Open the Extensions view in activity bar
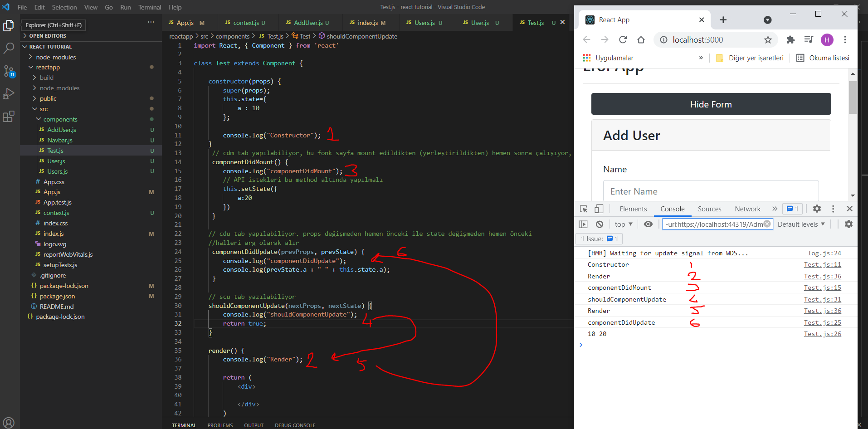This screenshot has width=868, height=429. pos(9,117)
